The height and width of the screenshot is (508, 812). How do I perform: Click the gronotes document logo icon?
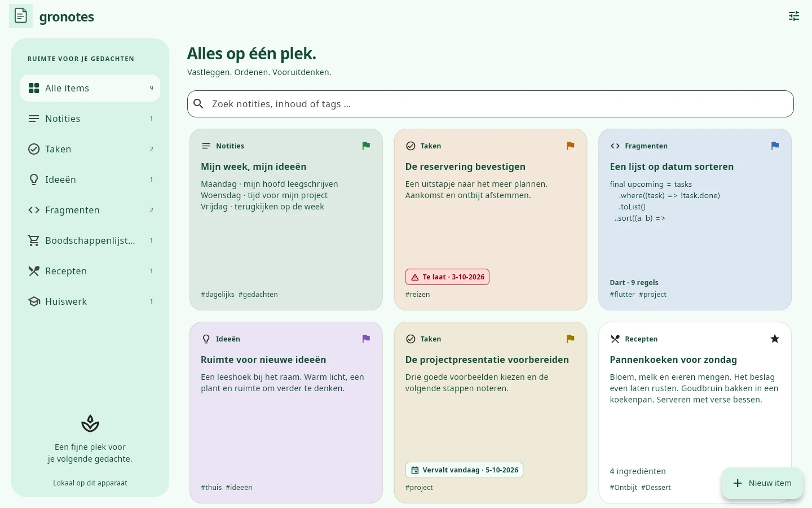[21, 16]
